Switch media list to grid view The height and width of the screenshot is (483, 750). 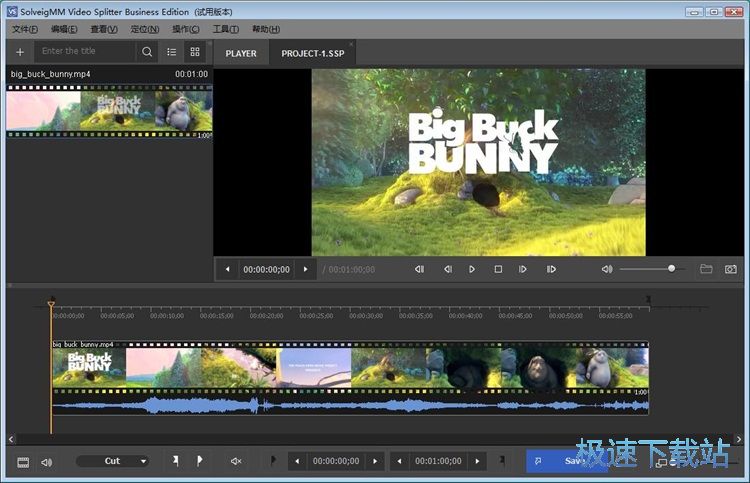click(195, 51)
